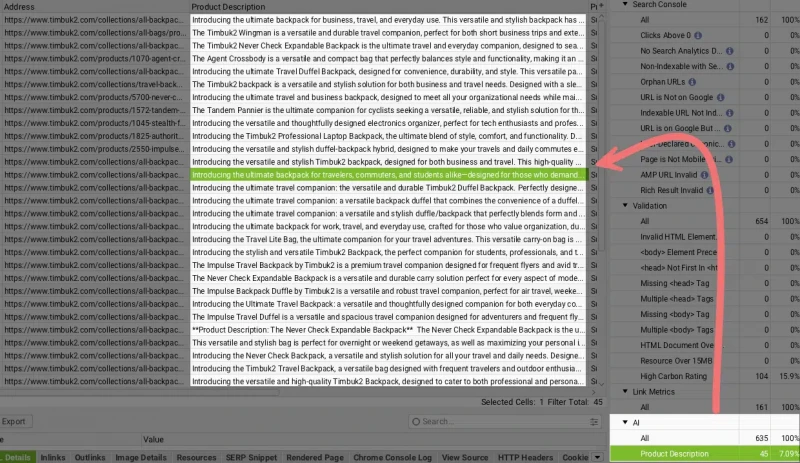Open the SERP Snippet tab
This screenshot has height=463, width=800.
coord(251,457)
